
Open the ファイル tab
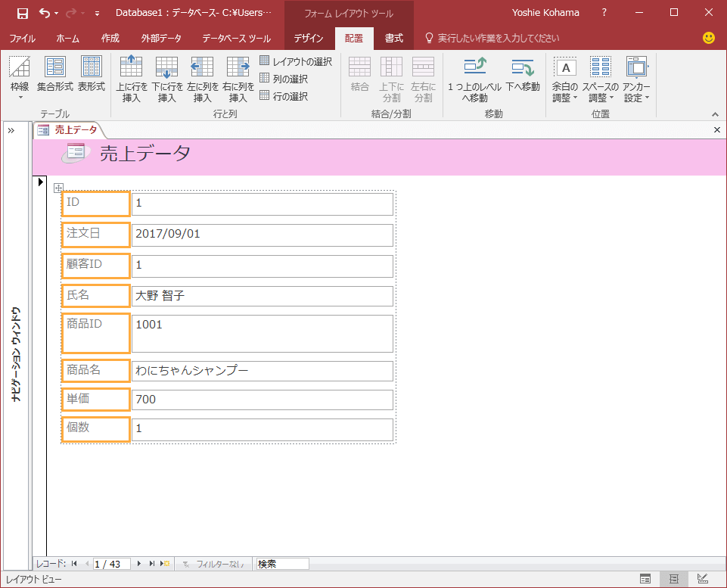[x=22, y=38]
